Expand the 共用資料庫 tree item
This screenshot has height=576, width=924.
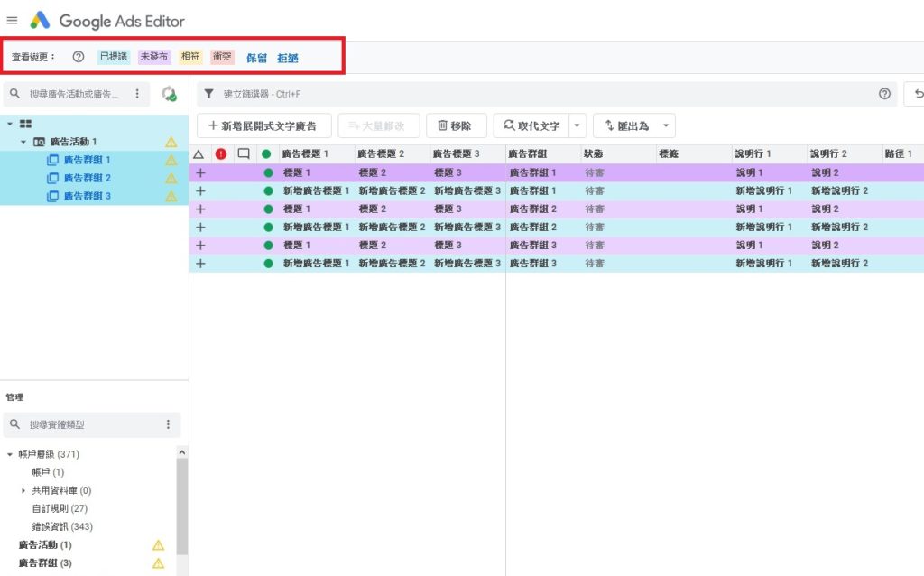(23, 490)
